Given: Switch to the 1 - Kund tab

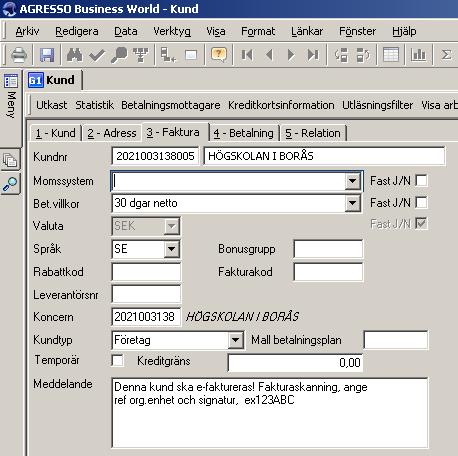Looking at the screenshot, I should click(x=55, y=133).
